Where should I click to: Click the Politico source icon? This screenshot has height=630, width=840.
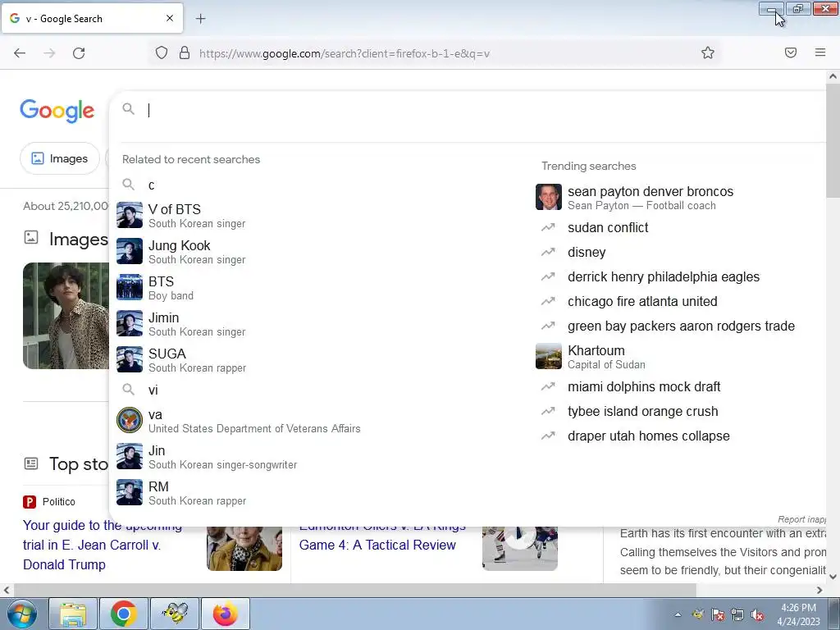pyautogui.click(x=30, y=502)
